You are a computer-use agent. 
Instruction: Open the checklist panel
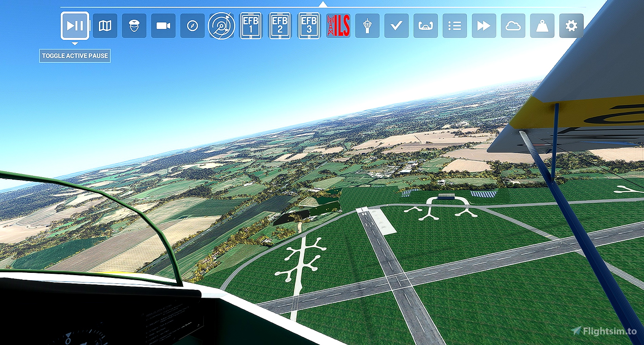455,26
